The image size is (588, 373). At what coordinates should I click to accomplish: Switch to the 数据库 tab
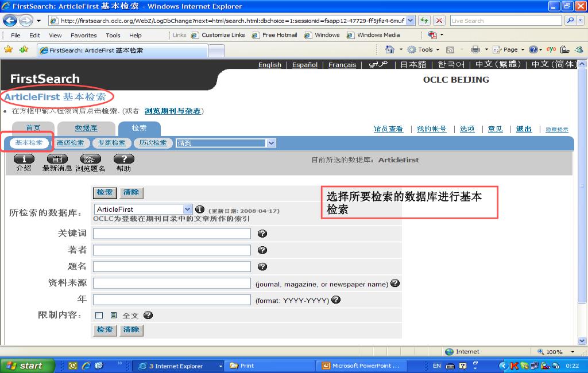pos(86,128)
